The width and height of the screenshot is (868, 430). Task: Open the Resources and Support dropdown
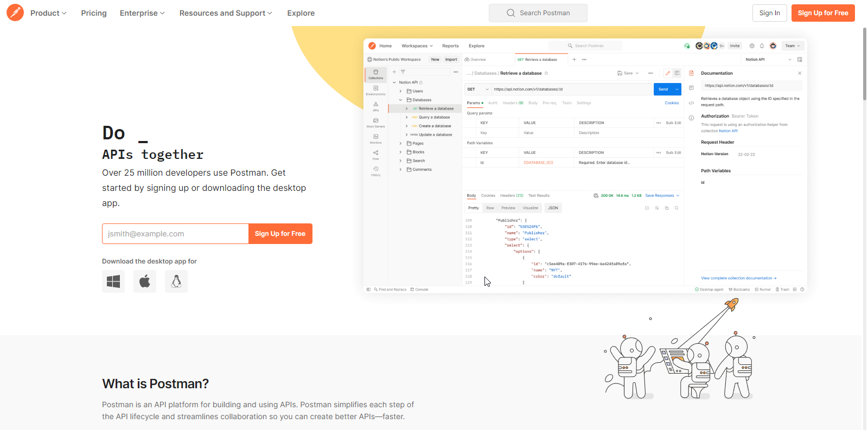[226, 13]
